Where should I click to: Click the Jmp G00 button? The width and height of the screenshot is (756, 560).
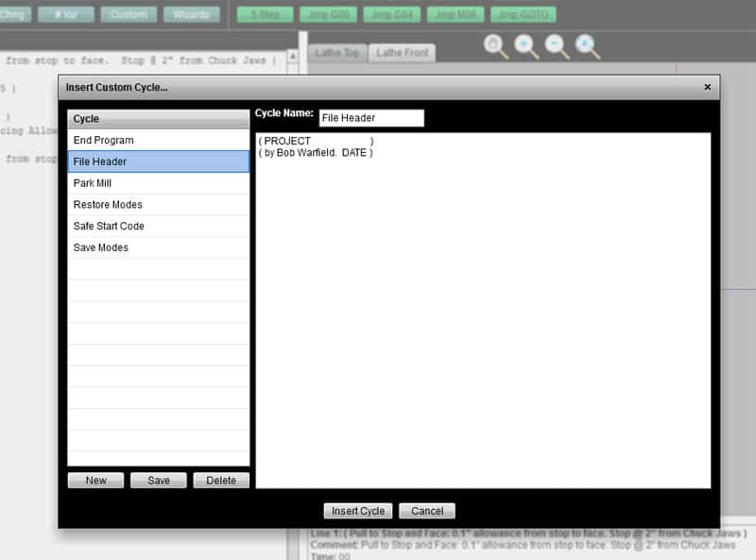coord(326,14)
